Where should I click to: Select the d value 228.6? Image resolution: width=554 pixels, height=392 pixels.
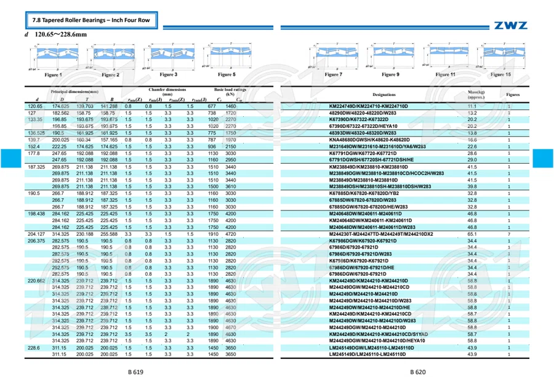34,348
